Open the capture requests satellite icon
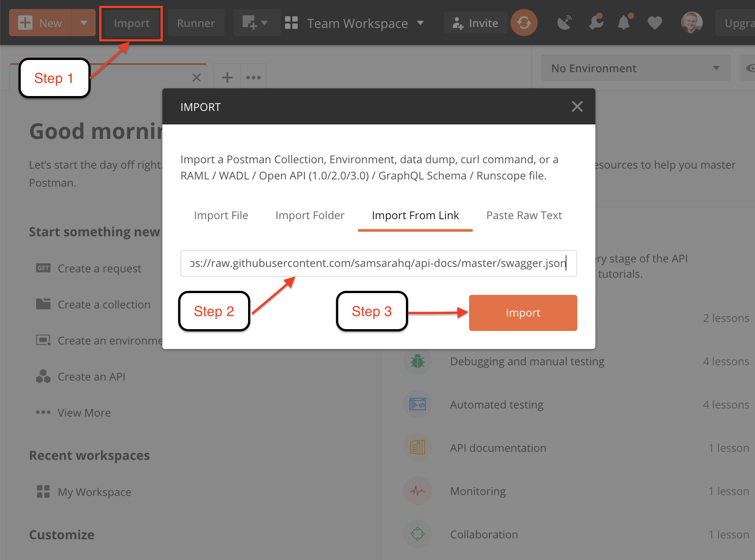The height and width of the screenshot is (560, 755). [564, 23]
